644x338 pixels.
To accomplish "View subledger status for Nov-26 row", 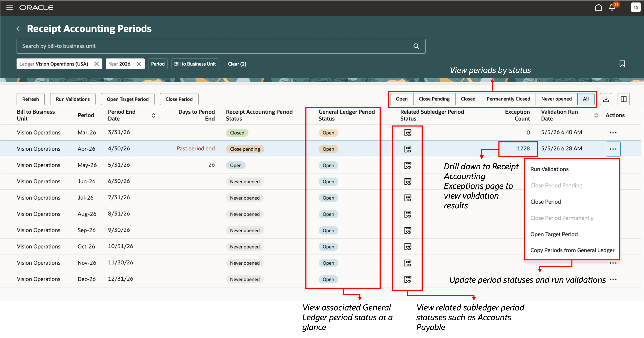I will point(407,263).
